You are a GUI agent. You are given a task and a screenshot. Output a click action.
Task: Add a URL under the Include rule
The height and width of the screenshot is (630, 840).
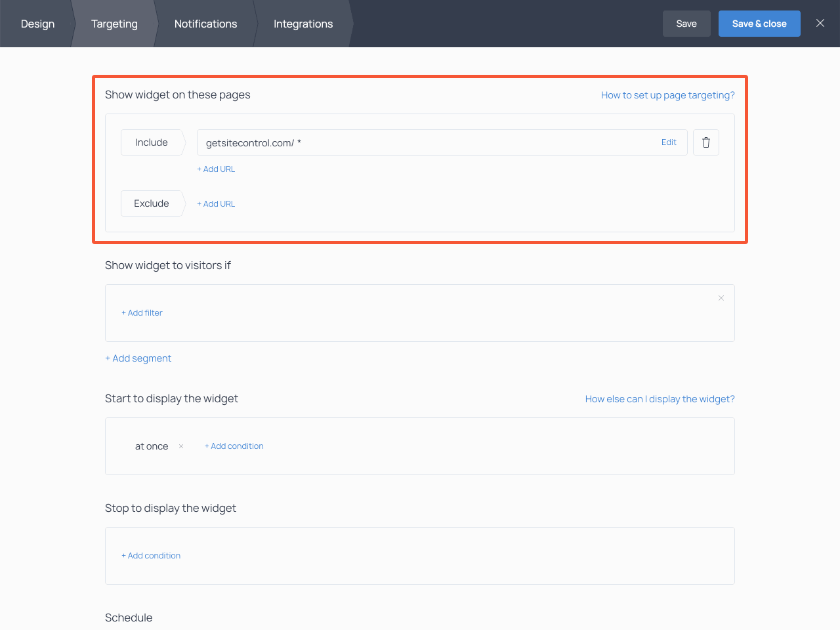coord(215,169)
